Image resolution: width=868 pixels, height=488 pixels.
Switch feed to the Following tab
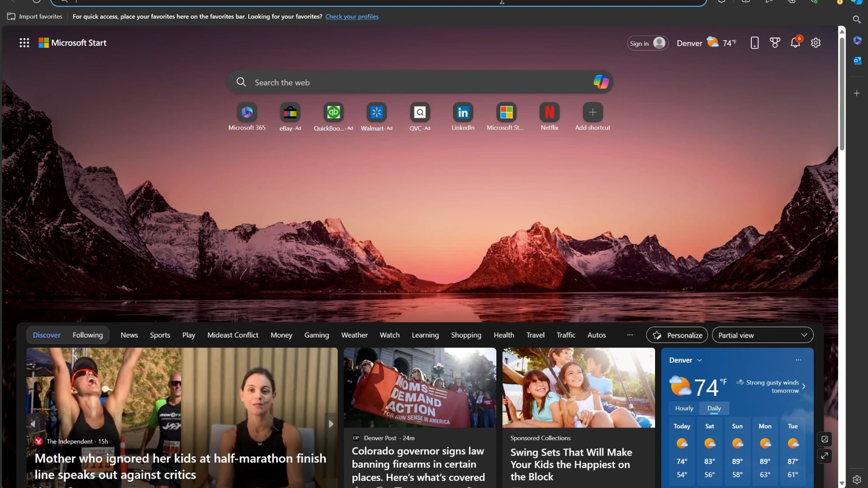click(x=88, y=335)
